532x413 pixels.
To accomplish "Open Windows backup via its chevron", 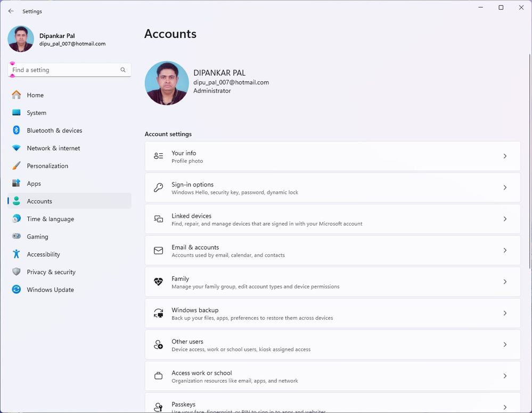I will pos(505,313).
